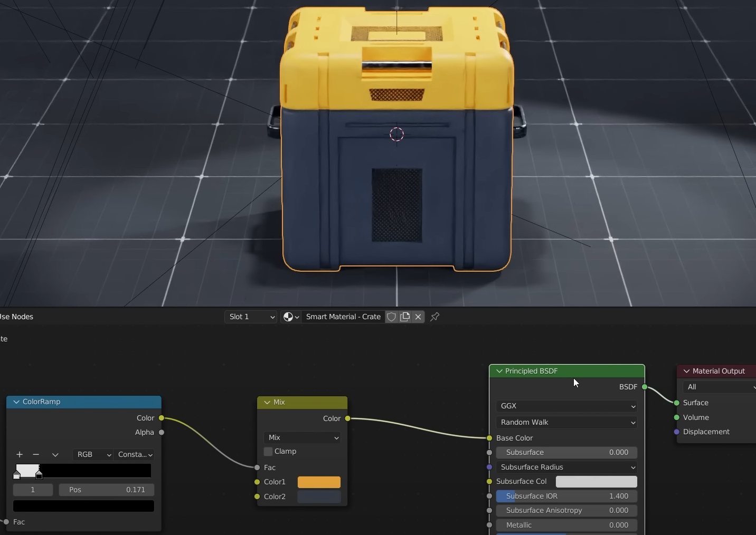Open the material browse sphere icon
This screenshot has height=535, width=756.
(291, 317)
